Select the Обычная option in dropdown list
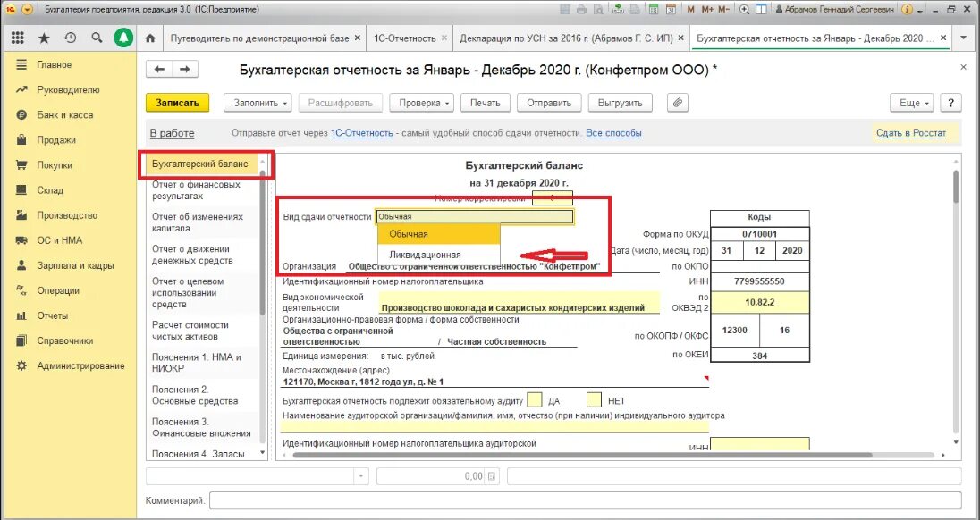The width and height of the screenshot is (980, 520). [x=439, y=233]
